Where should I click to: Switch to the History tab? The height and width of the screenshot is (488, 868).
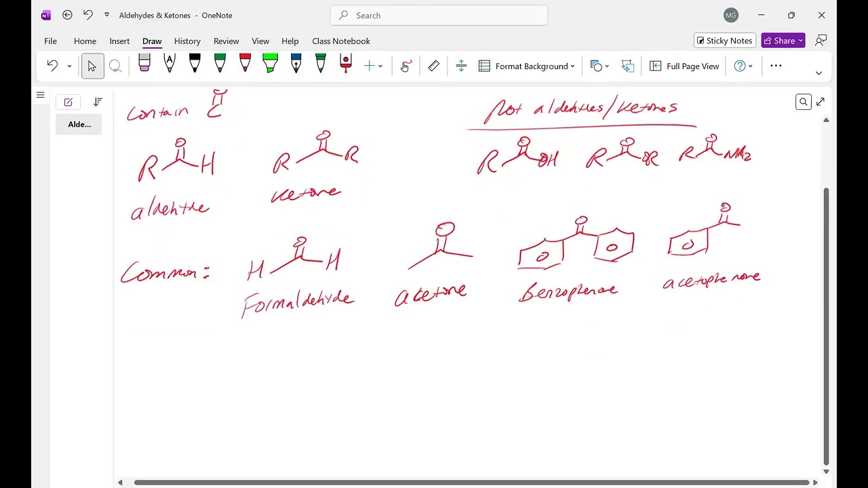[187, 41]
